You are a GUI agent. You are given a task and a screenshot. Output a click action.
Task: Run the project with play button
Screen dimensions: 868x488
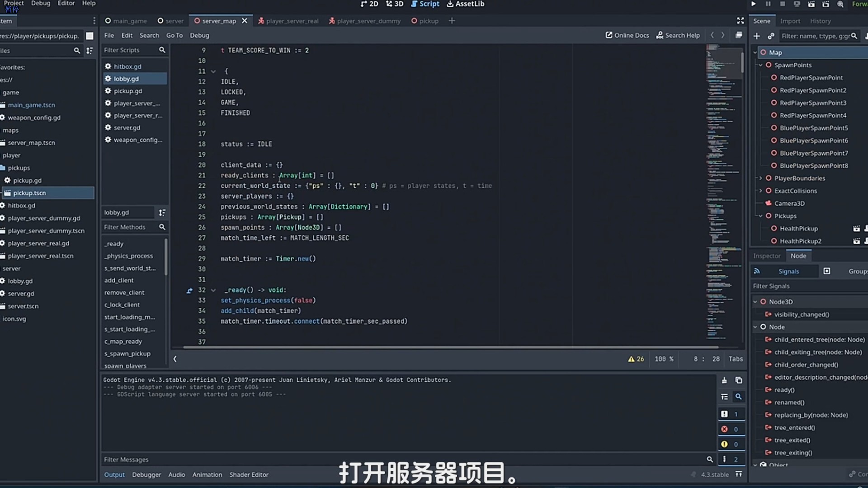[753, 4]
